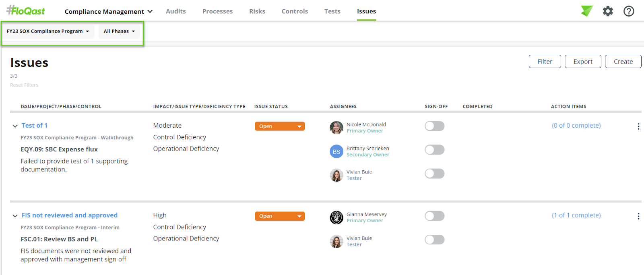Viewport: 644px width, 275px height.
Task: Open the settings gear icon
Action: 608,11
